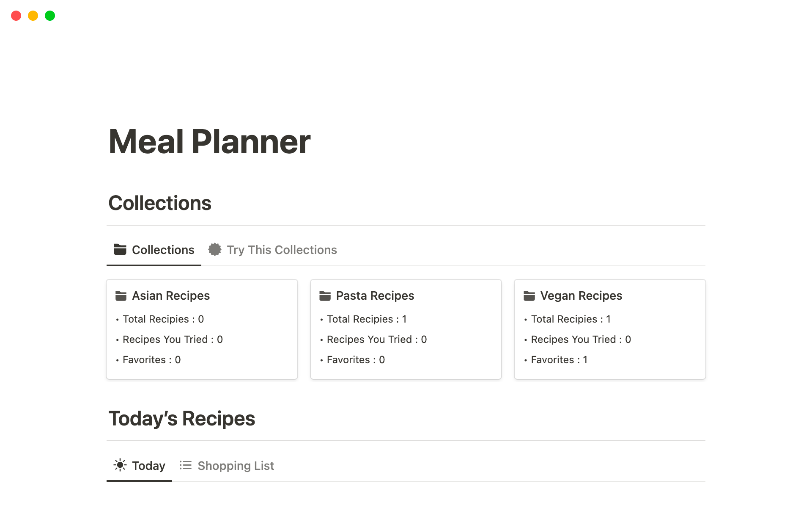Open the Pasta Recipes collection title
Viewport: 812px width, 508px height.
pyautogui.click(x=375, y=295)
